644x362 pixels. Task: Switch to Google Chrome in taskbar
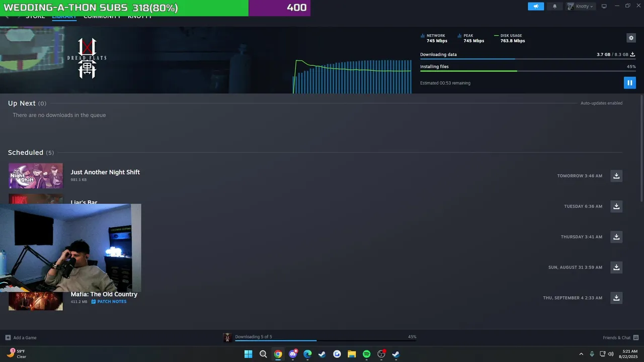pos(278,354)
